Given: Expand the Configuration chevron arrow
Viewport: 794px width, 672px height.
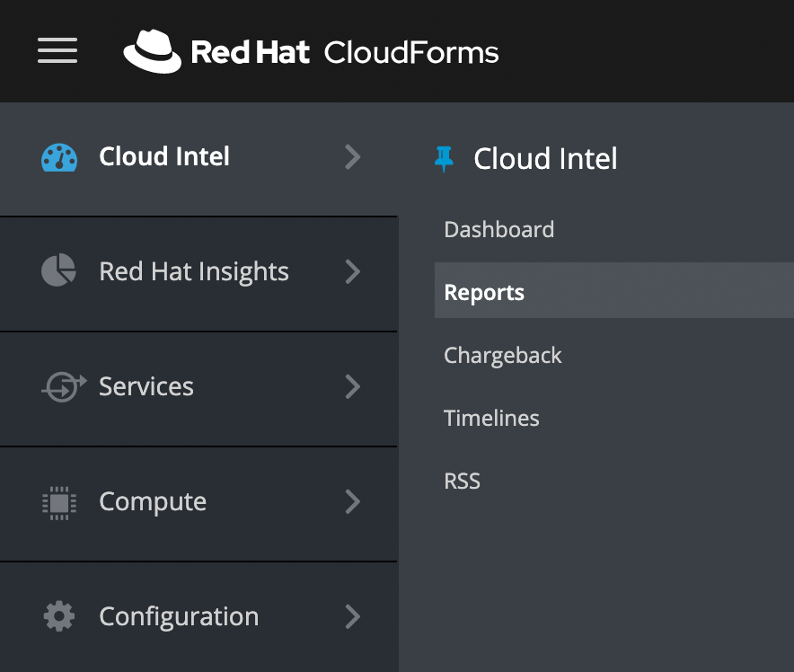Looking at the screenshot, I should click(353, 616).
